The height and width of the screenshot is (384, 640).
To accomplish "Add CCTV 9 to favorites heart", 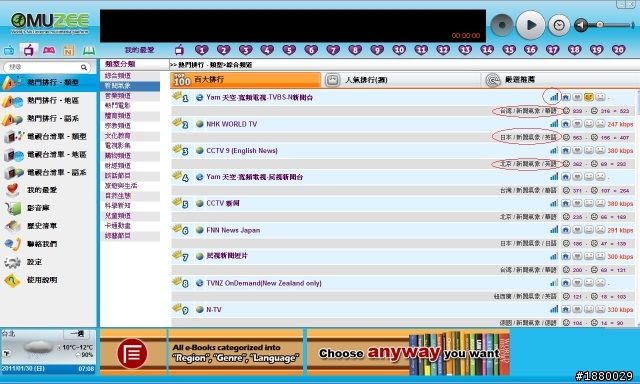I will (x=577, y=150).
